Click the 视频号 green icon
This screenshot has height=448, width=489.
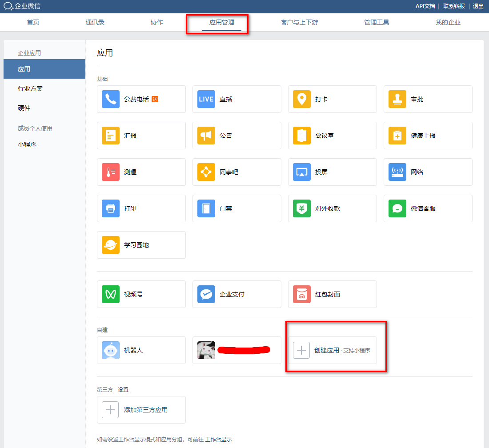click(x=111, y=294)
